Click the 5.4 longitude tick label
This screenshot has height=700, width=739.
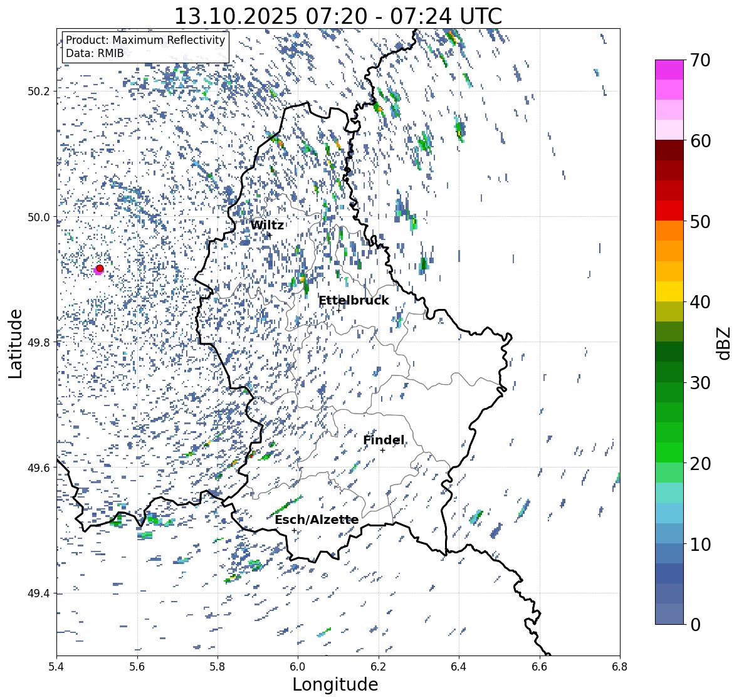point(56,666)
